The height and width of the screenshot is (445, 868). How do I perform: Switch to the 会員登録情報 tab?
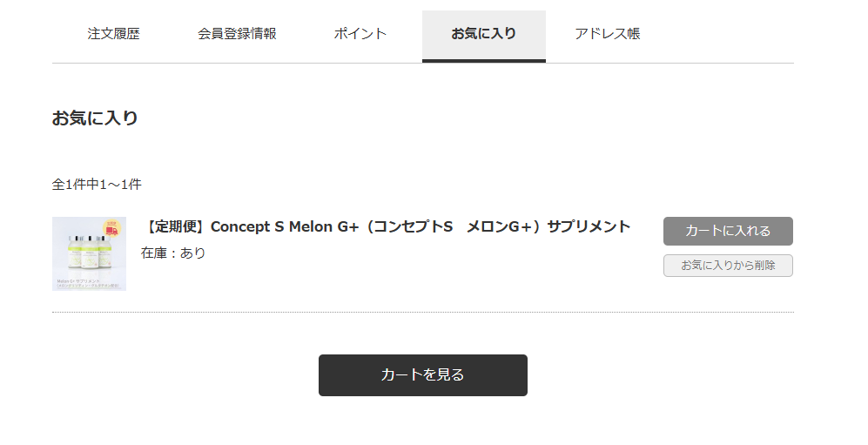[x=237, y=34]
